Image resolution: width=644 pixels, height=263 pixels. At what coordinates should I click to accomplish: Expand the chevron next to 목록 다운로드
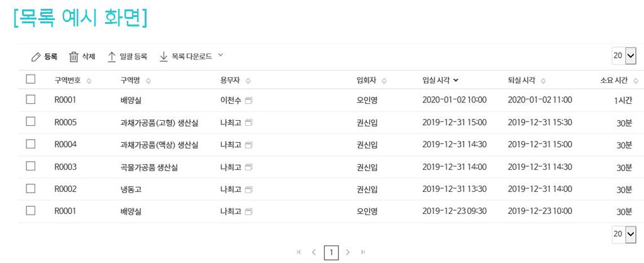click(220, 55)
